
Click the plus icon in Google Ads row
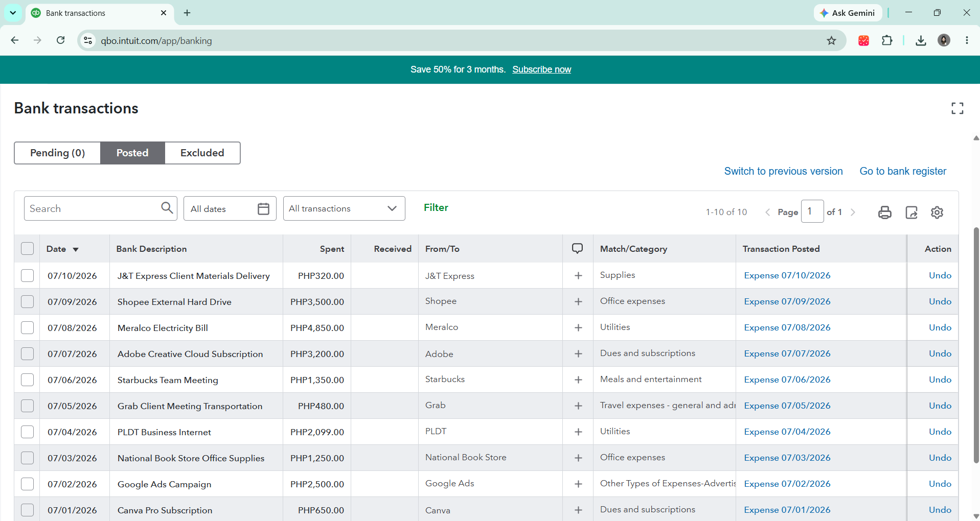[x=578, y=484]
